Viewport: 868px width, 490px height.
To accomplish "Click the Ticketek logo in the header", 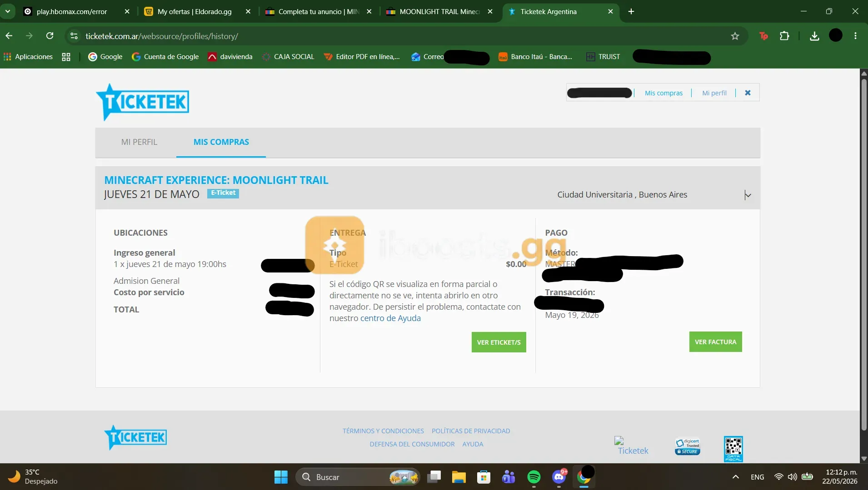I will coord(142,102).
